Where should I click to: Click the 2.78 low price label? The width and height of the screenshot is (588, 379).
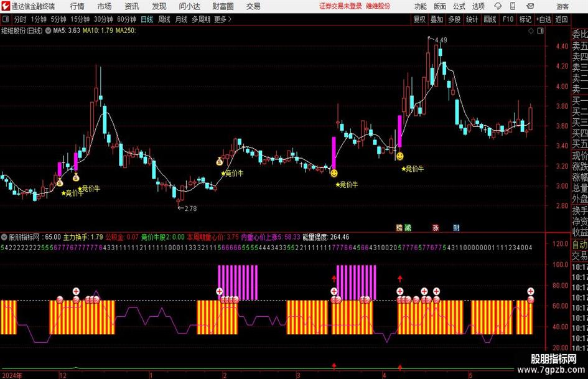[x=190, y=208]
